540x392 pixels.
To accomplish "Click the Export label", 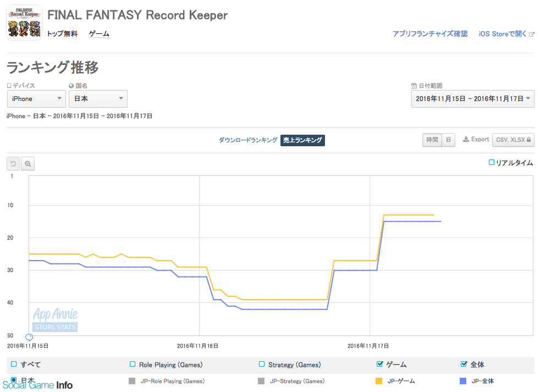I will (x=480, y=139).
